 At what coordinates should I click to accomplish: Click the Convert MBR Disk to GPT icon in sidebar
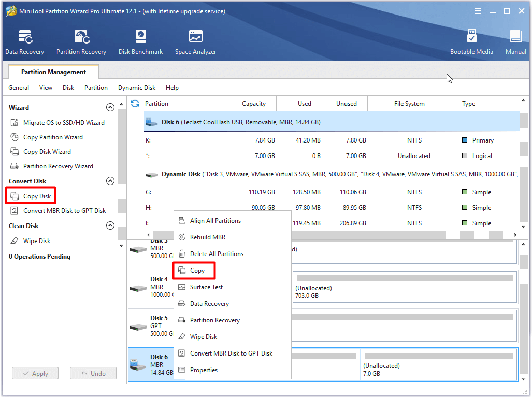15,211
